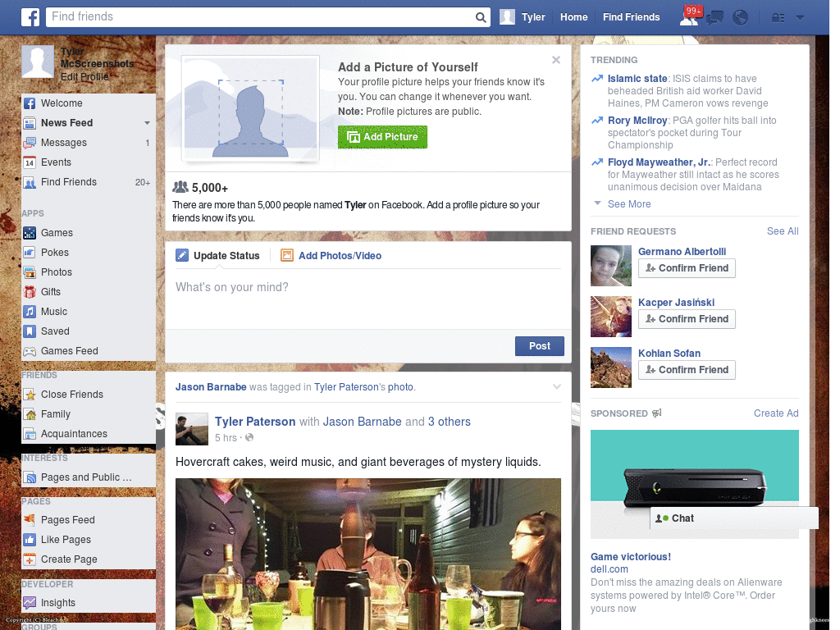Dismiss the Add a Picture card
Screen dimensions: 840x630
pos(556,60)
